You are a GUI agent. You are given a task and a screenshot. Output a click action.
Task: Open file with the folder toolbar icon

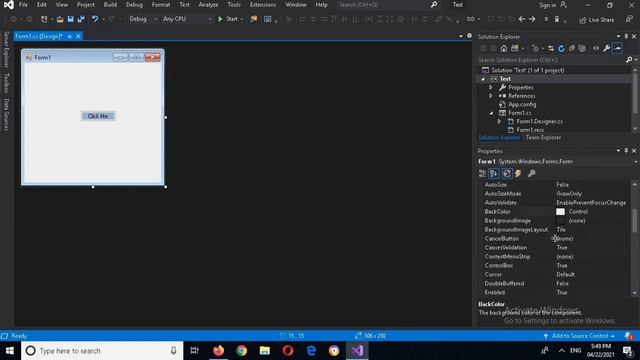[x=60, y=19]
